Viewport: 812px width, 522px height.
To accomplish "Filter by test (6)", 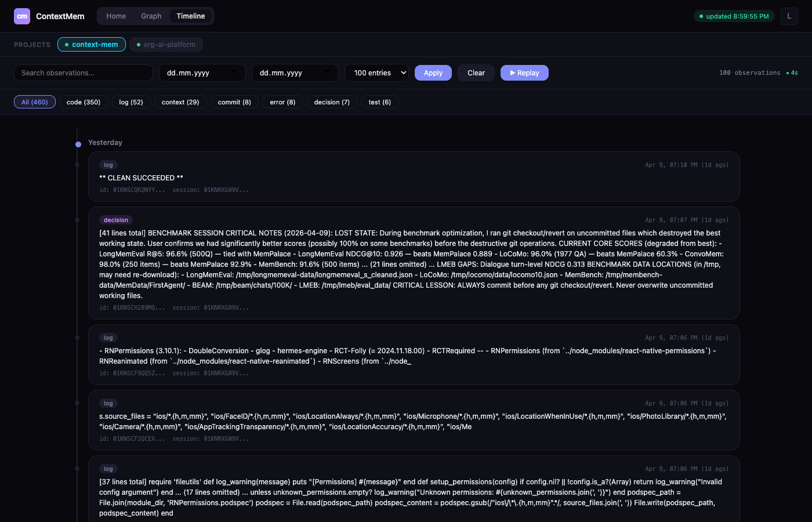I will pos(380,102).
